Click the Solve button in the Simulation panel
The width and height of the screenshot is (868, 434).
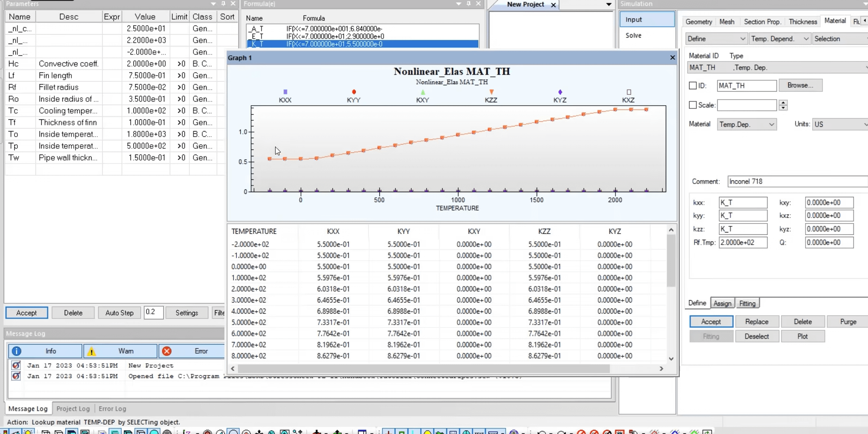[634, 35]
